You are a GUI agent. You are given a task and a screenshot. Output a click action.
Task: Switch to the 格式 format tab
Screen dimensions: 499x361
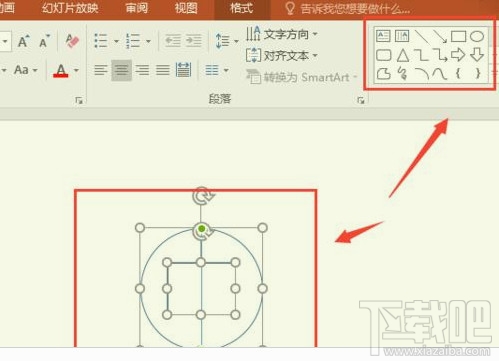pyautogui.click(x=242, y=8)
